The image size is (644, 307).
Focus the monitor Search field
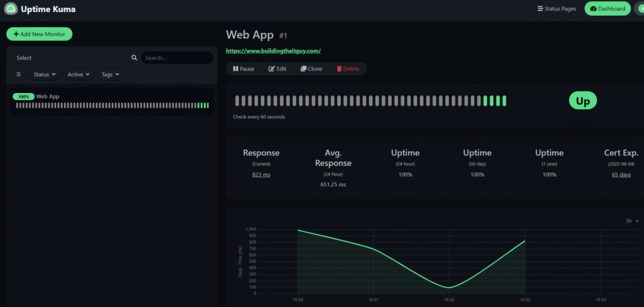[x=177, y=58]
